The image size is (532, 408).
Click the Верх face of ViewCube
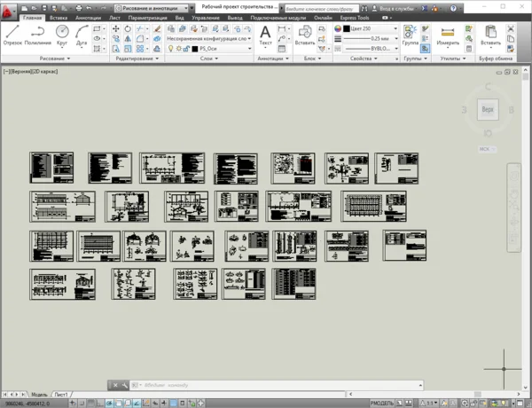487,110
